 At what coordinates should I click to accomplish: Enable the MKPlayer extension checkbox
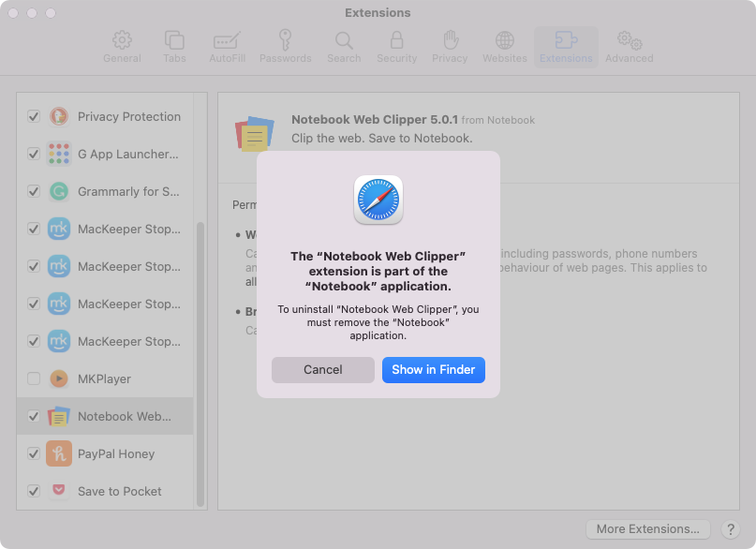click(x=34, y=378)
